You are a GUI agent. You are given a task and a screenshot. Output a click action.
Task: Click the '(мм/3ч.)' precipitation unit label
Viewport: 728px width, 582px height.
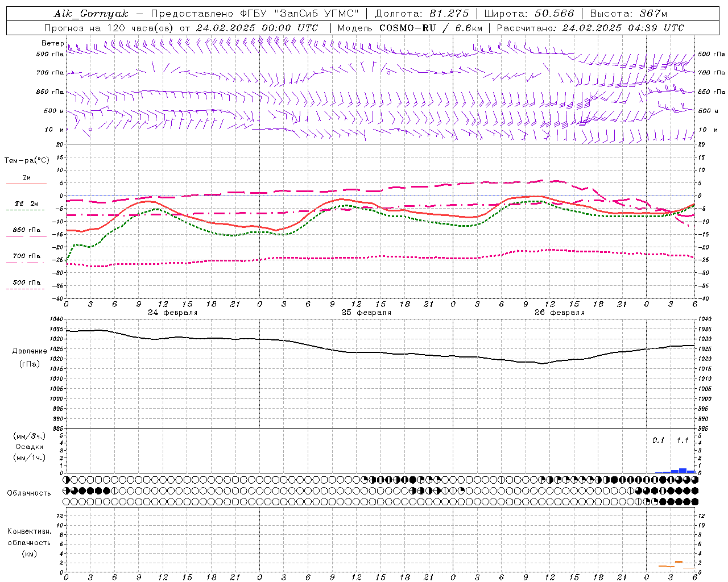29,436
